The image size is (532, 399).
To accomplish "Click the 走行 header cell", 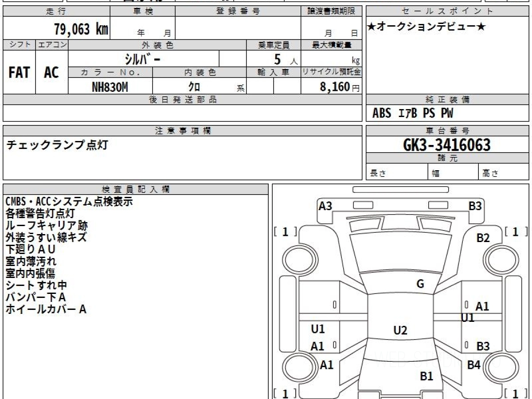I will pos(56,12).
